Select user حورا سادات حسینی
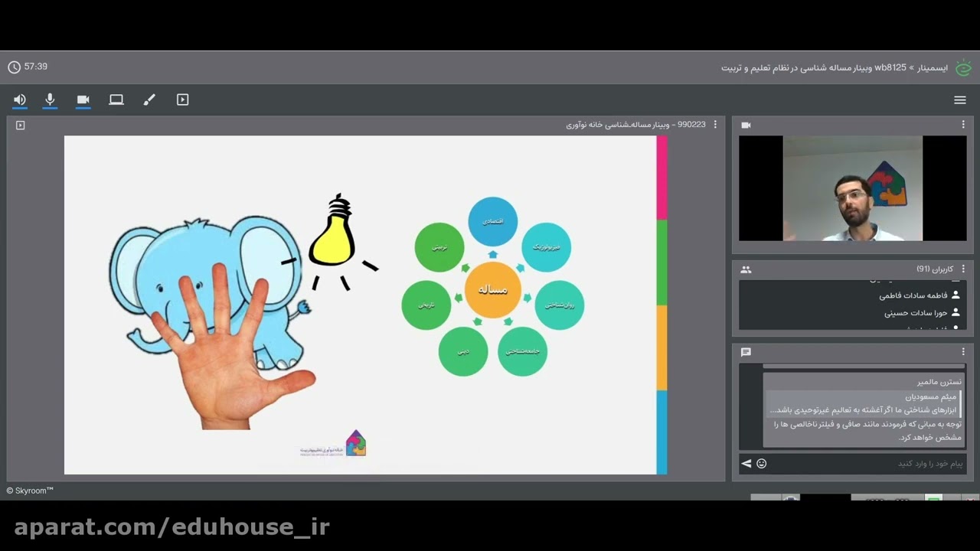Image resolution: width=980 pixels, height=551 pixels. pyautogui.click(x=916, y=313)
